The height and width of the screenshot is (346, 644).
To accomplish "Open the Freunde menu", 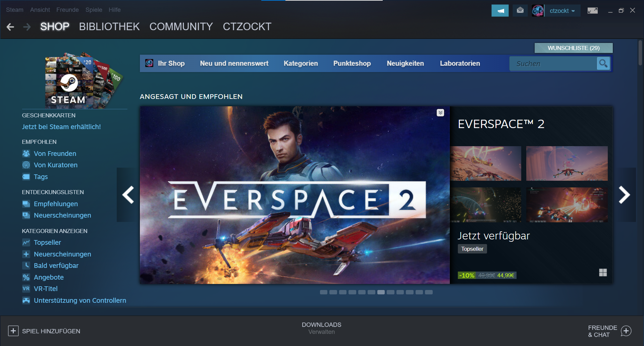I will [67, 10].
